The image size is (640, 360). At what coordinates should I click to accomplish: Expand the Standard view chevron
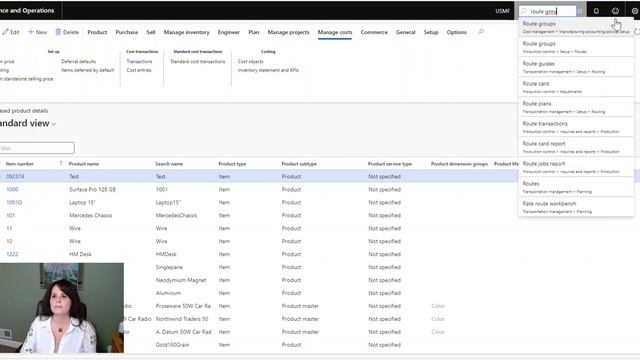54,124
